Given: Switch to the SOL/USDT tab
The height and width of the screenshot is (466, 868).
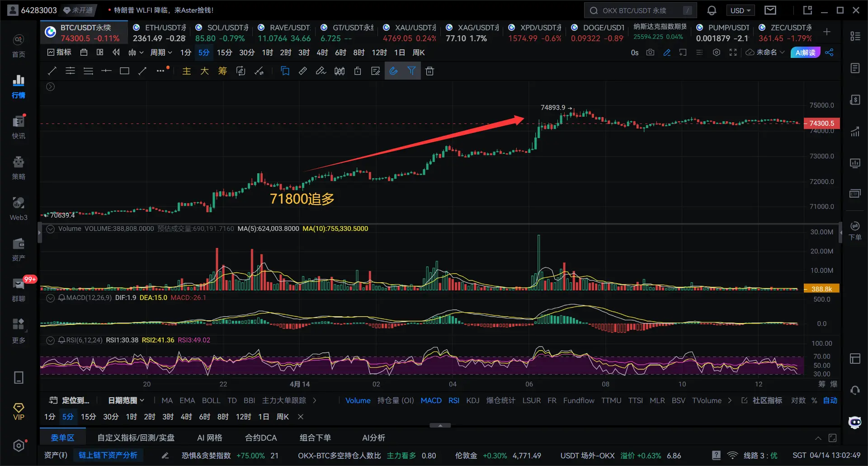Looking at the screenshot, I should (x=222, y=33).
